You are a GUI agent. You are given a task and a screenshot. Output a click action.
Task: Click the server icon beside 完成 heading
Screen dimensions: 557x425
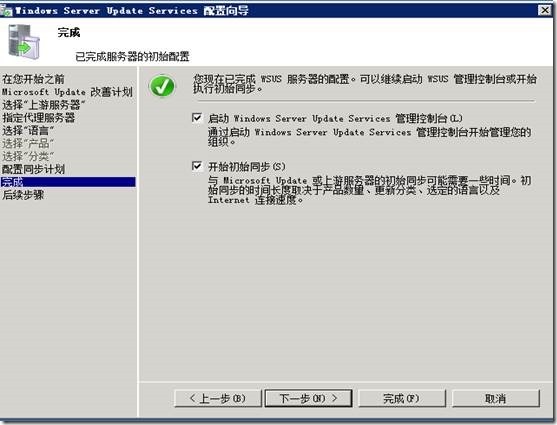24,42
